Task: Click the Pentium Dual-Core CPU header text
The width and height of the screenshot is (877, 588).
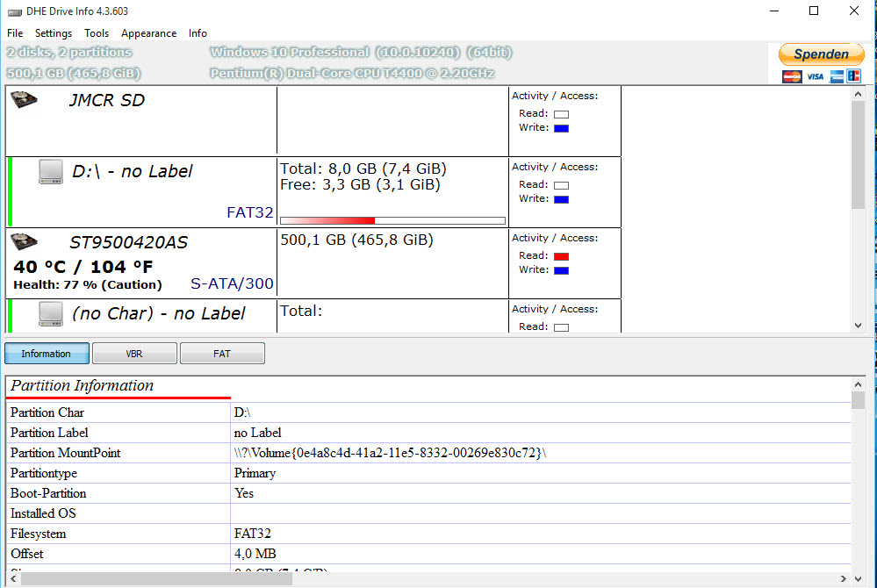Action: [352, 73]
